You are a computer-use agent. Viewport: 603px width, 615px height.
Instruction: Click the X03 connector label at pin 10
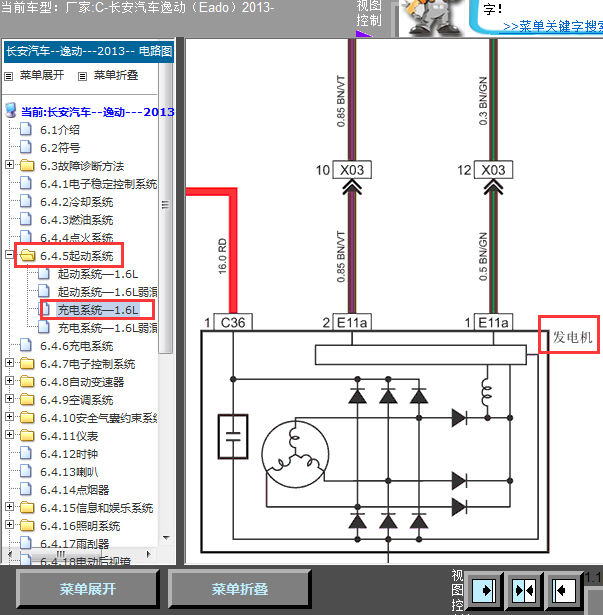click(352, 170)
